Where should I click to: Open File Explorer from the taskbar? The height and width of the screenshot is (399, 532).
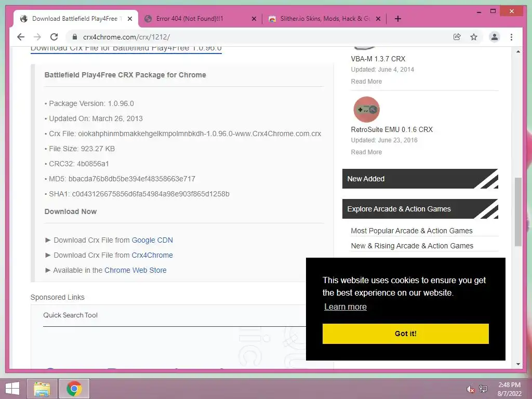[x=42, y=389]
